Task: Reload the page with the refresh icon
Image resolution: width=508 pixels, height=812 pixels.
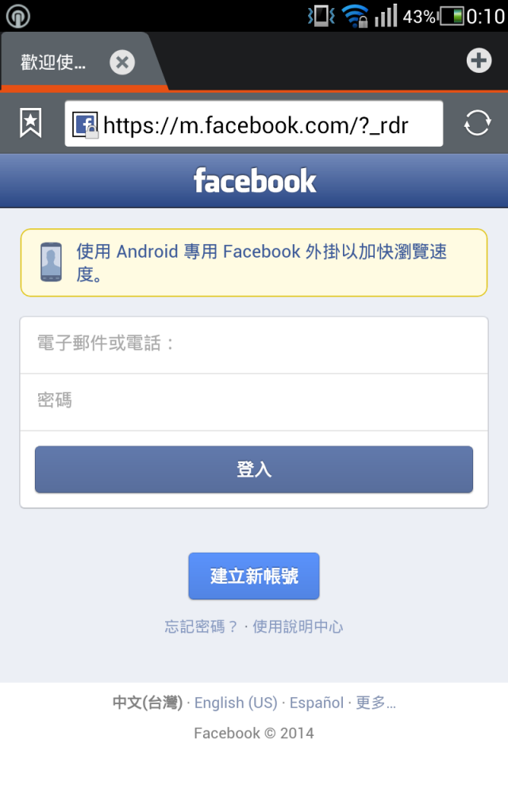Action: click(x=477, y=123)
